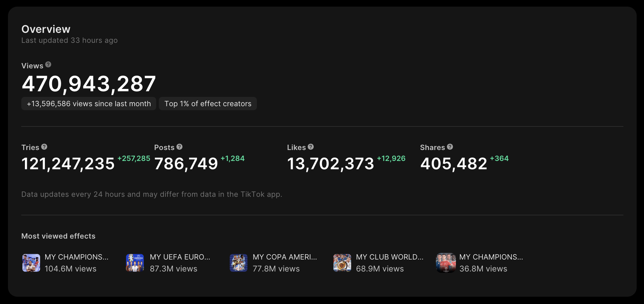Click the 470,943,287 total views number
This screenshot has height=304, width=644.
[x=89, y=84]
